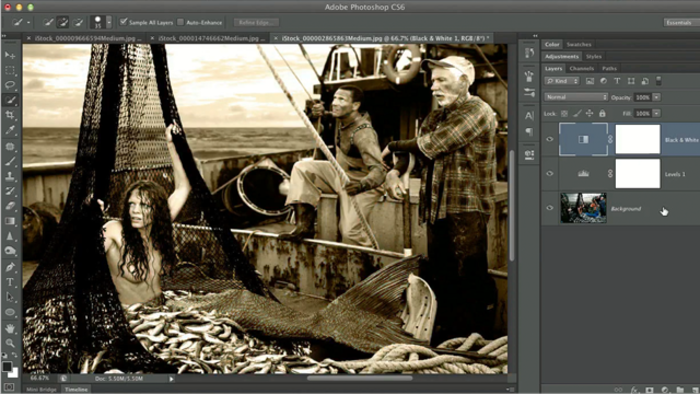Choose Subtract from Selection mode in options bar
The width and height of the screenshot is (700, 394).
pyautogui.click(x=78, y=22)
